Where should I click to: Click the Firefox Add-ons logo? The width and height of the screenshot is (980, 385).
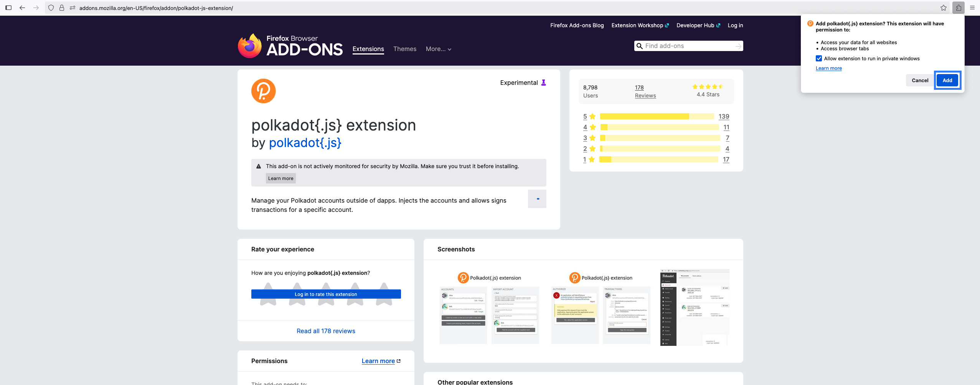pos(290,46)
